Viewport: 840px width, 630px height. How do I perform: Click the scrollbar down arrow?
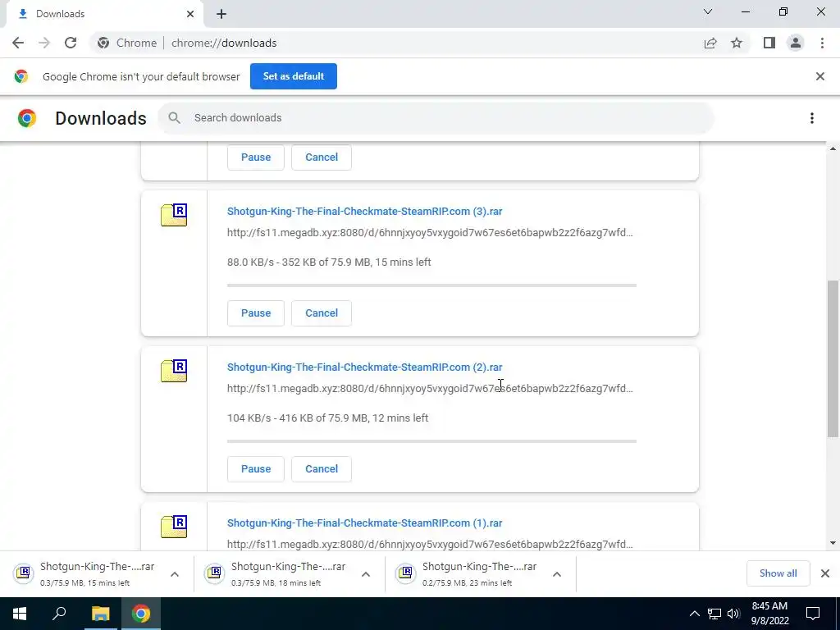click(833, 543)
